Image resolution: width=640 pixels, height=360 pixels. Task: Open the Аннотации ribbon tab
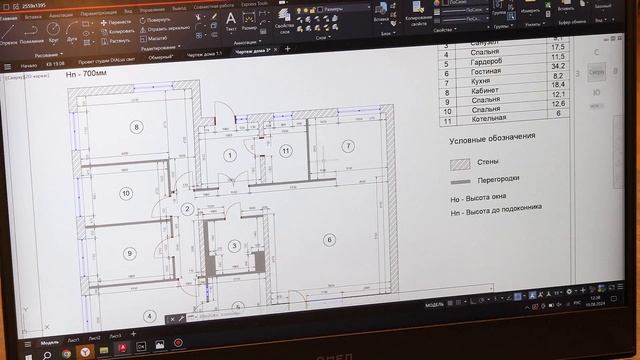point(61,15)
